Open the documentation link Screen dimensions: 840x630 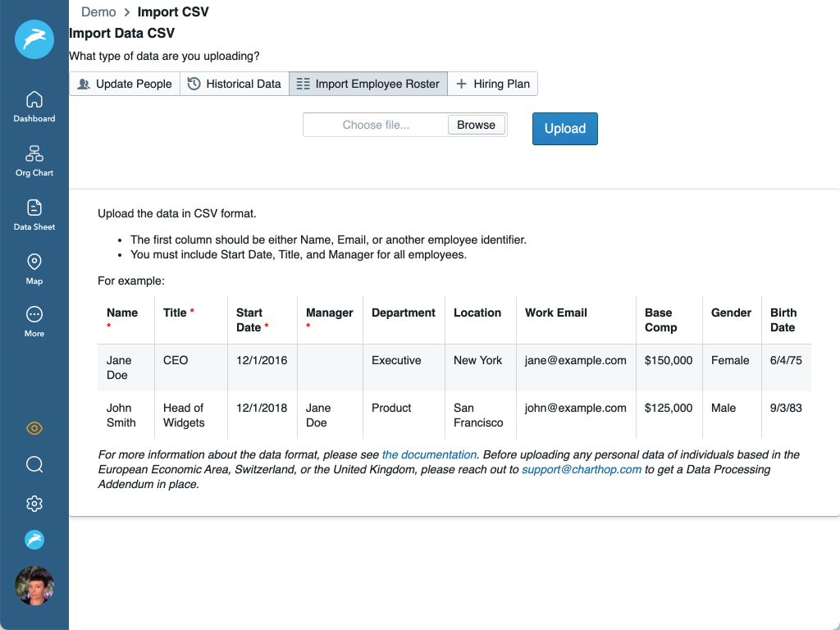pos(429,454)
